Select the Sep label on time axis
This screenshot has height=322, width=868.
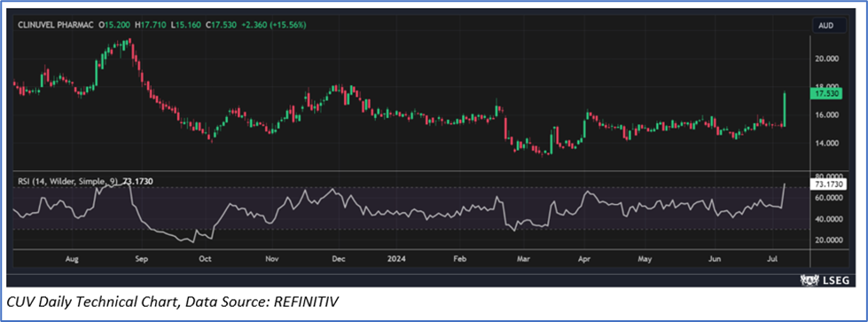pos(142,259)
